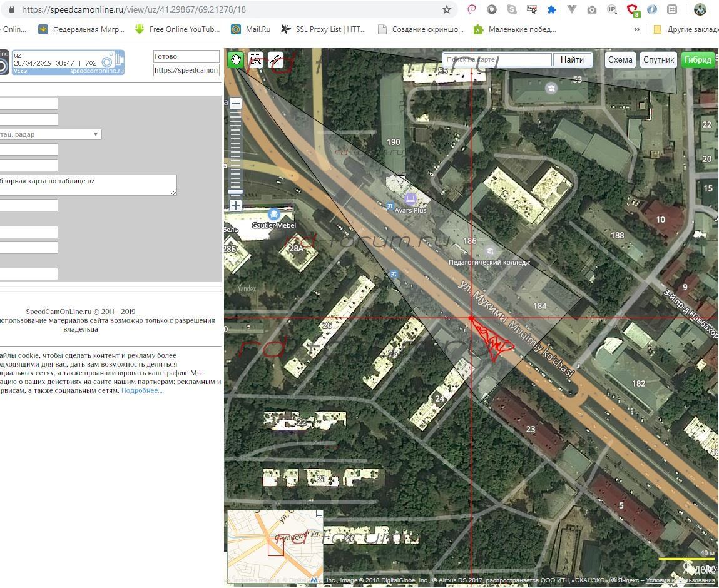Switch map to Спутник view
This screenshot has width=719, height=588.
point(658,59)
